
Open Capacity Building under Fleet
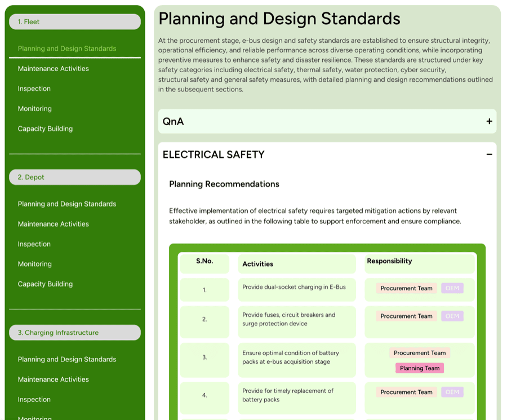[x=45, y=129]
